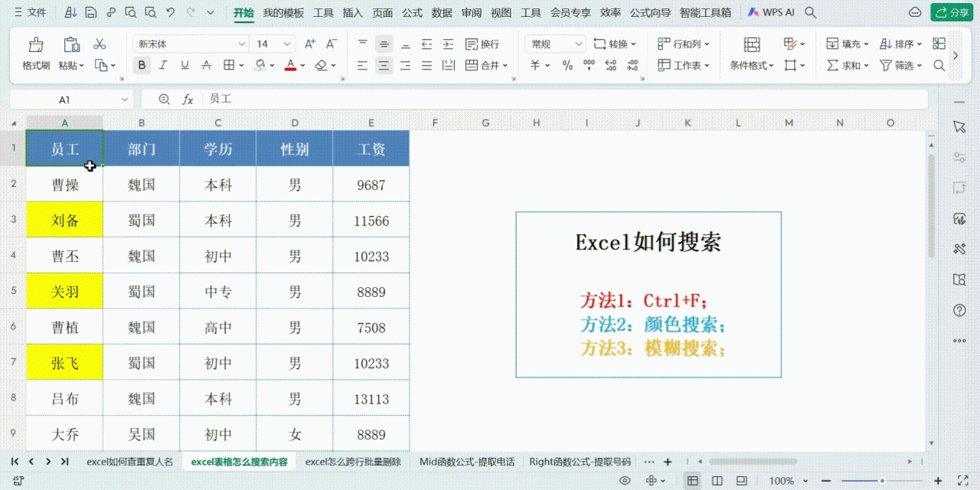Click the Percent style icon
The image size is (980, 490).
pos(567,66)
